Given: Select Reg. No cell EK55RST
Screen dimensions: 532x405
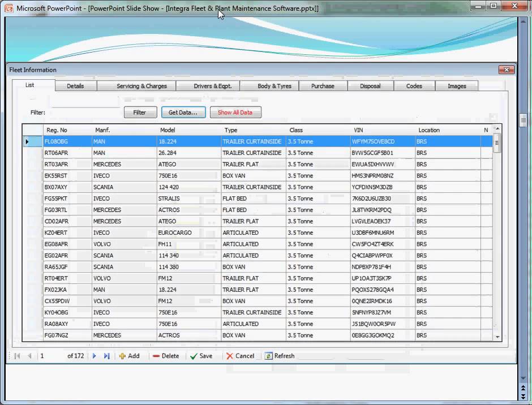Looking at the screenshot, I should (67, 176).
